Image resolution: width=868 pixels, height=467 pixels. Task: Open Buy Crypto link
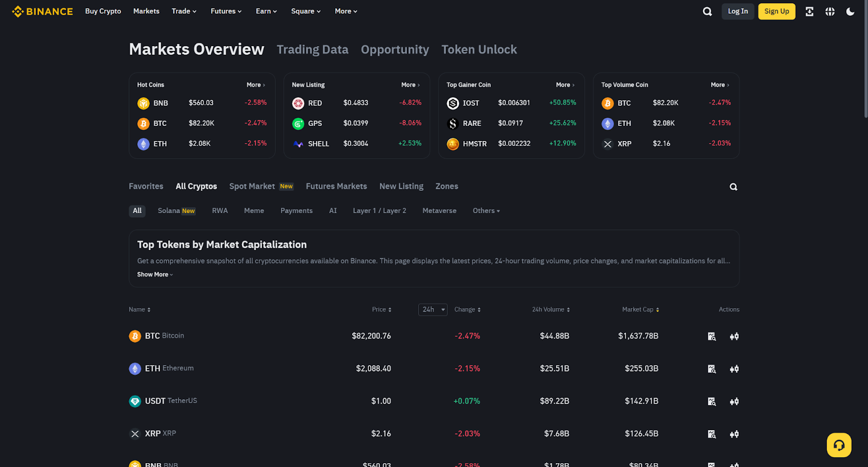[x=103, y=11]
